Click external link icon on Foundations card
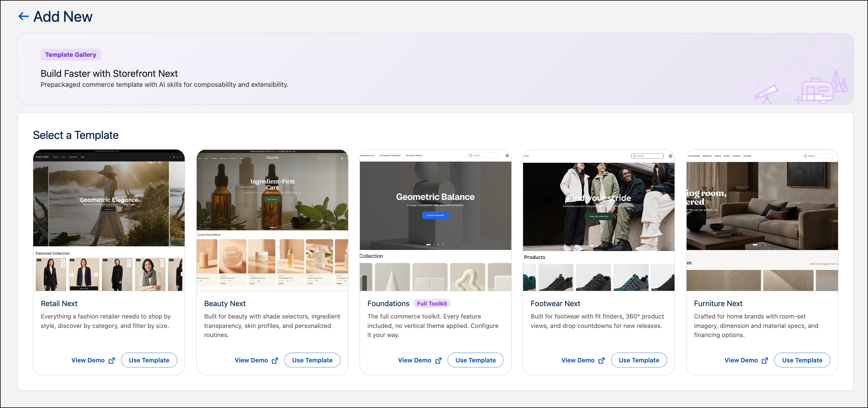This screenshot has height=408, width=868. pyautogui.click(x=438, y=360)
